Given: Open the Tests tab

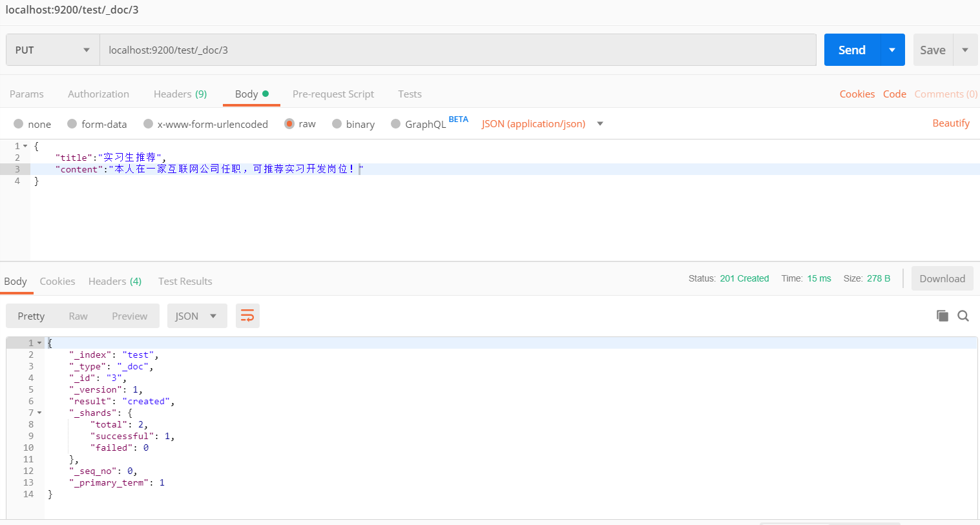Looking at the screenshot, I should pyautogui.click(x=410, y=94).
